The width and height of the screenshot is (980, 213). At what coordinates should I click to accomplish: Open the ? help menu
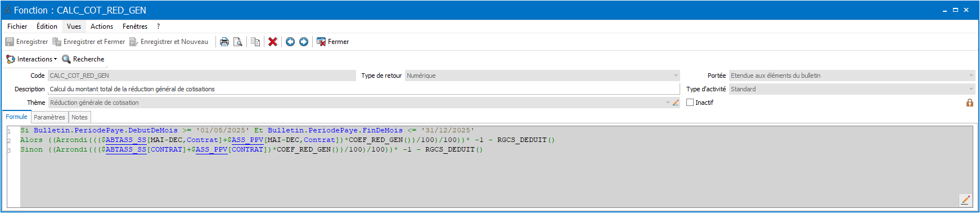(158, 26)
